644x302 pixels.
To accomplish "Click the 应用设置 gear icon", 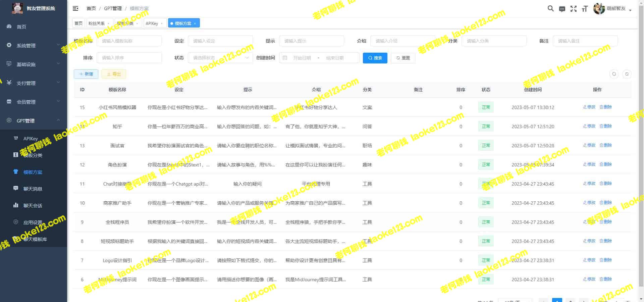I will [16, 222].
